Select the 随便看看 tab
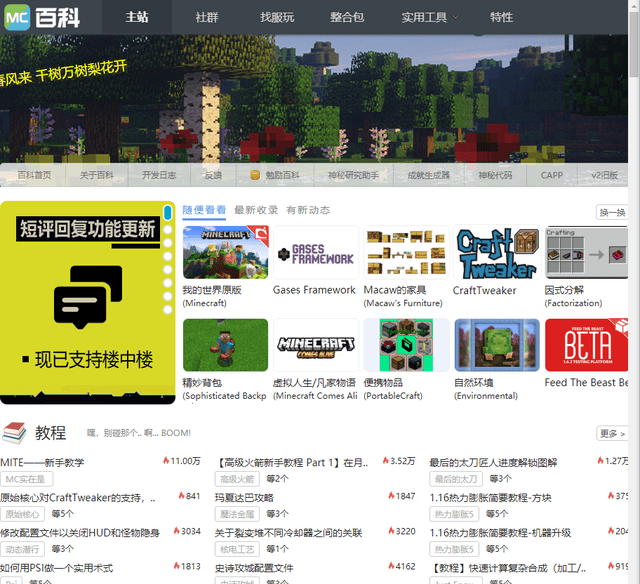Viewport: 640px width, 584px height. click(204, 210)
